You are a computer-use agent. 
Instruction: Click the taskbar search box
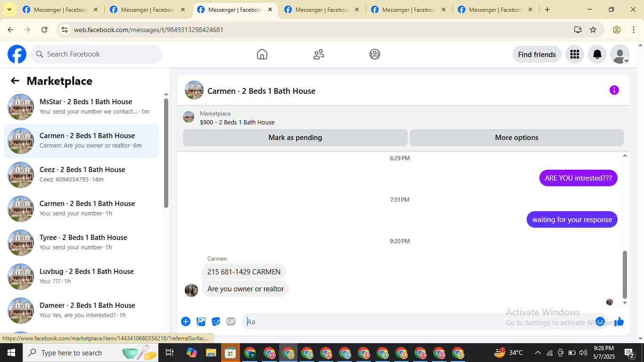tap(91, 353)
